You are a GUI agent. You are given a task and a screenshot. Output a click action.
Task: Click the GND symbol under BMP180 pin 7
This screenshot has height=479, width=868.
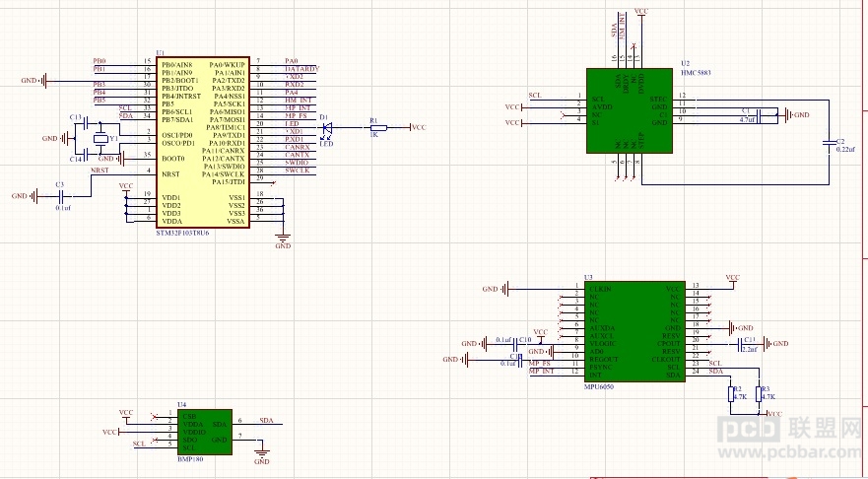pos(261,455)
